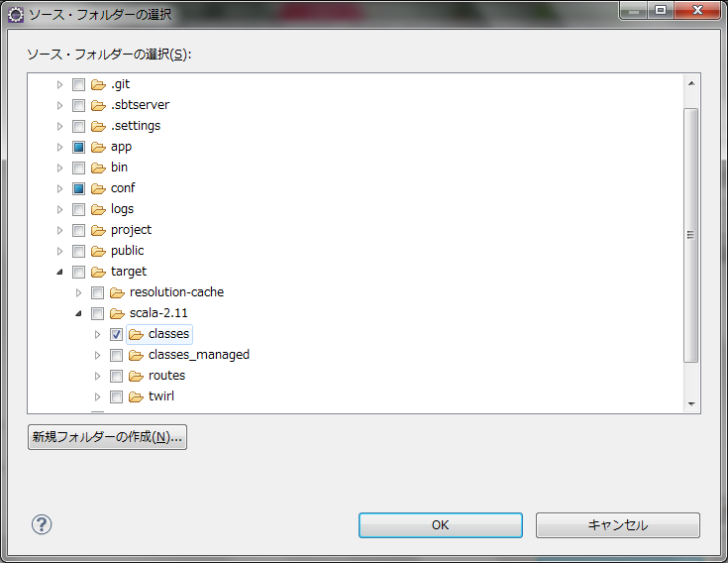Viewport: 728px width, 563px height.
Task: Click the target folder icon
Action: [98, 272]
